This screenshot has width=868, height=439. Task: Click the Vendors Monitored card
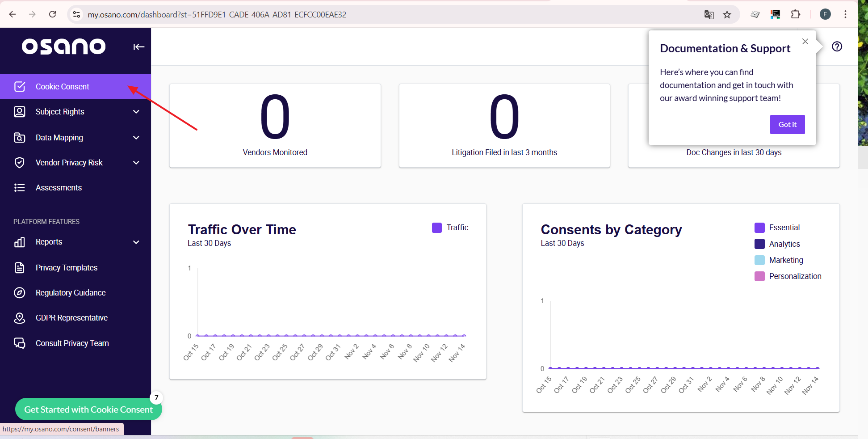point(275,126)
